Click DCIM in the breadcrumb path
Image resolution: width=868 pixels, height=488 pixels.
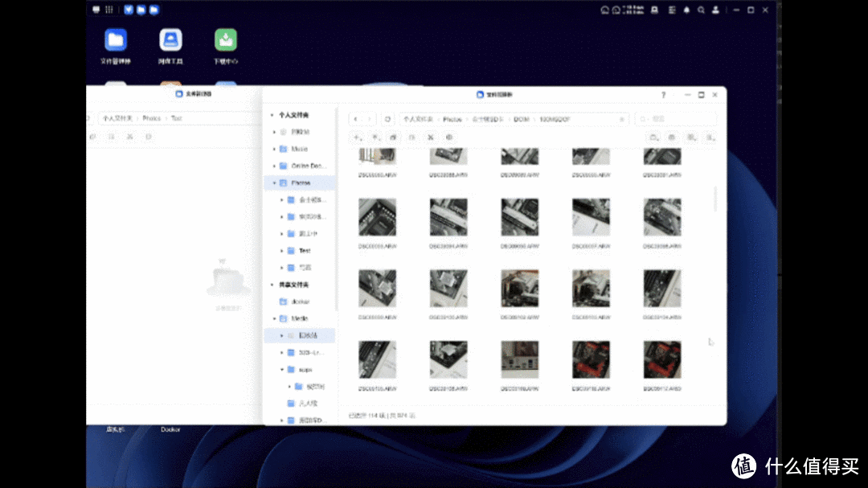click(x=522, y=119)
